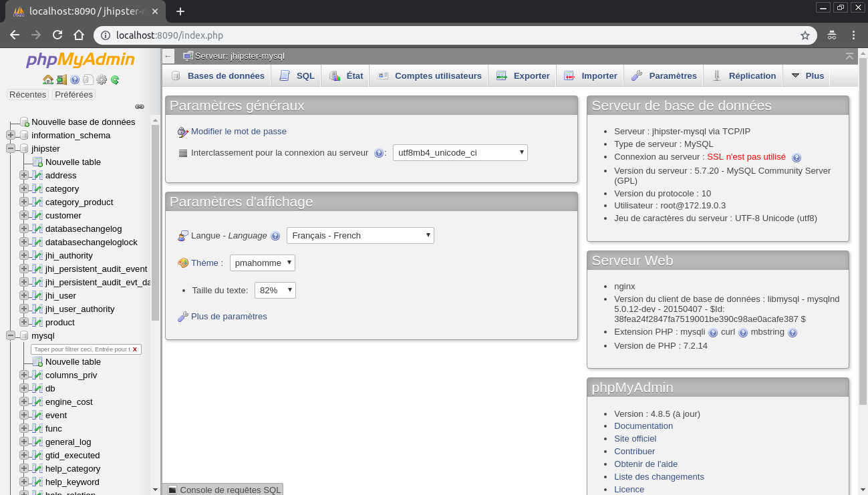
Task: Click the Serveur: jhipster-mysql breadcrumb
Action: point(239,56)
